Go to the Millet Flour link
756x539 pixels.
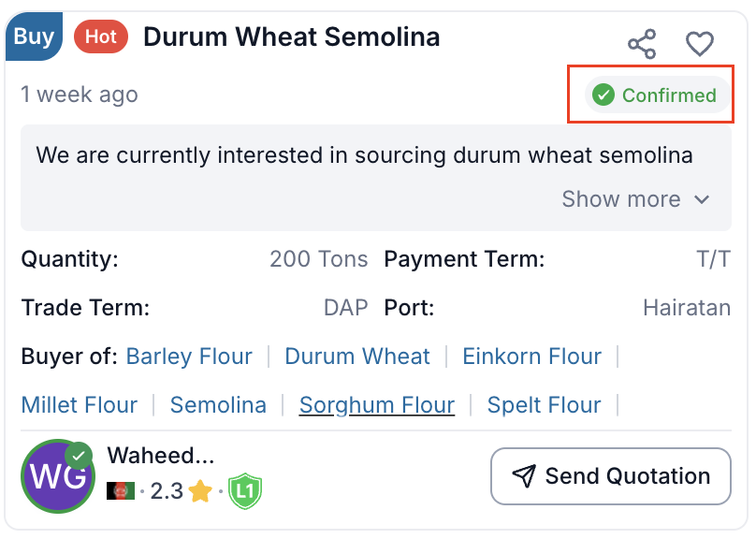[x=80, y=405]
